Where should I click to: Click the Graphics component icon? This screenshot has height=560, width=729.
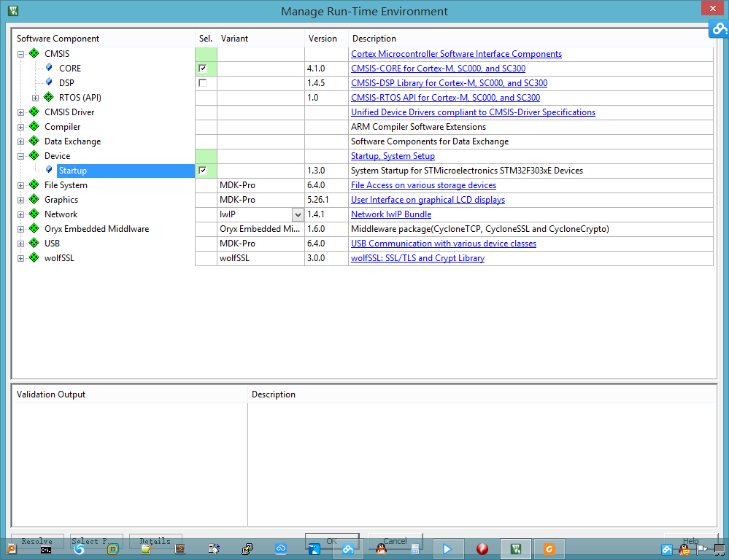tap(34, 199)
